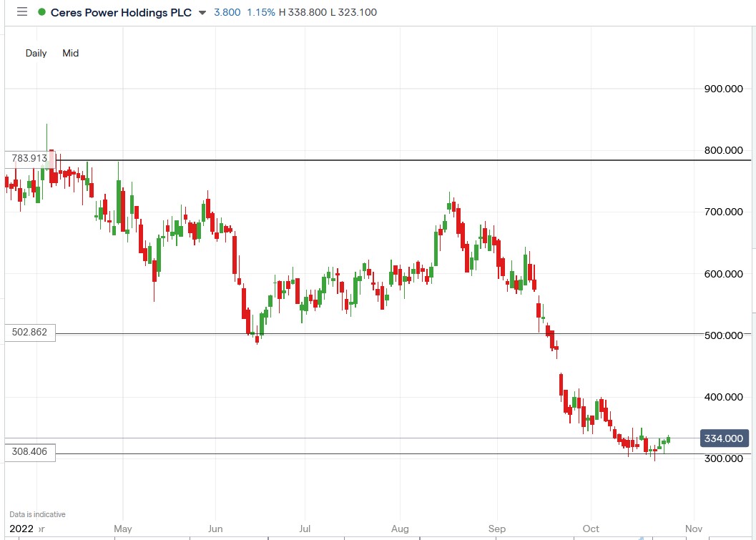Click the 783.913 resistance line label
Viewport: 756px width, 540px height.
29,158
